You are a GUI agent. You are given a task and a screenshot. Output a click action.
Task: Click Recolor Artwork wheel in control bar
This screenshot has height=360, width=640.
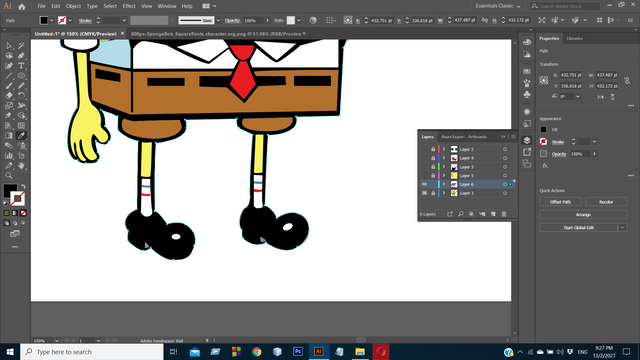pos(313,20)
